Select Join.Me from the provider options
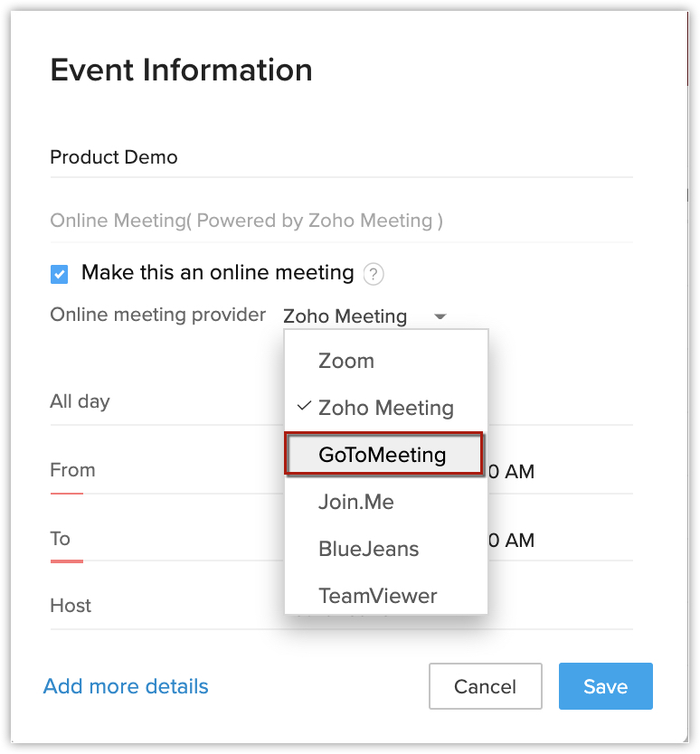The height and width of the screenshot is (754, 700). coord(356,502)
